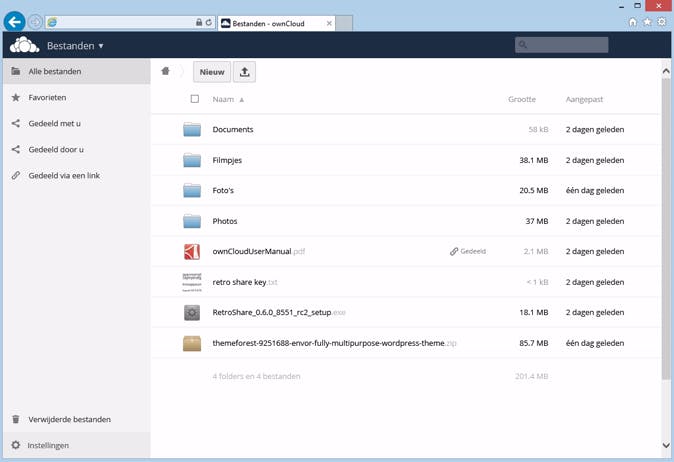Screen dimensions: 674x462
Task: Click the Alle bestanden folder icon
Action: [x=16, y=71]
